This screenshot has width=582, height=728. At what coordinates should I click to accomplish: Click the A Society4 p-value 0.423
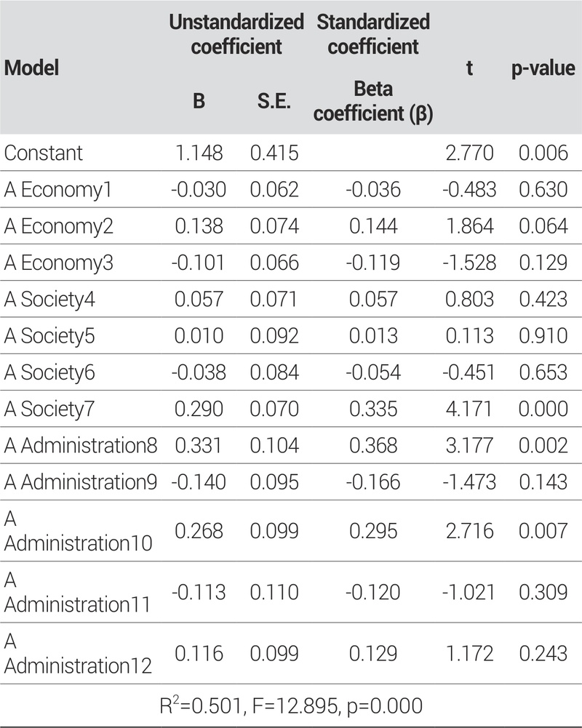[542, 299]
